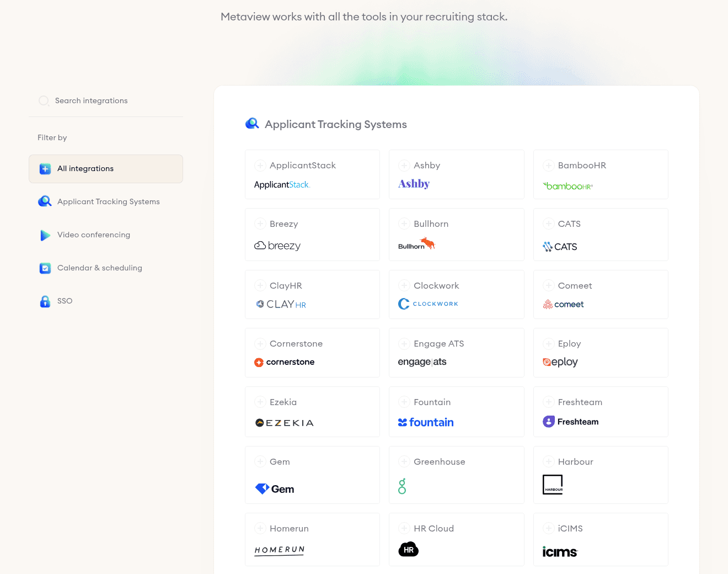Click the plus icon beside Ashby
The height and width of the screenshot is (574, 728).
click(x=404, y=166)
